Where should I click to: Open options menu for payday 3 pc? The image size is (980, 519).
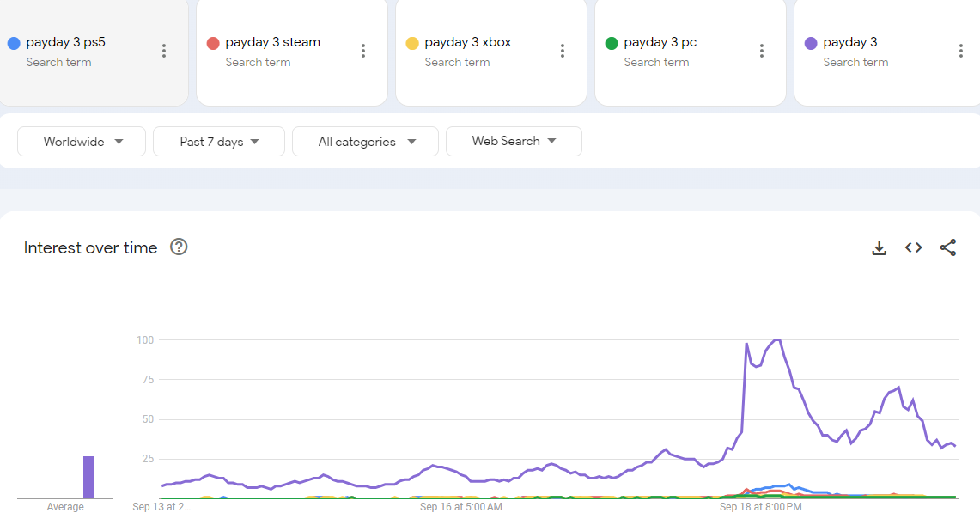761,51
